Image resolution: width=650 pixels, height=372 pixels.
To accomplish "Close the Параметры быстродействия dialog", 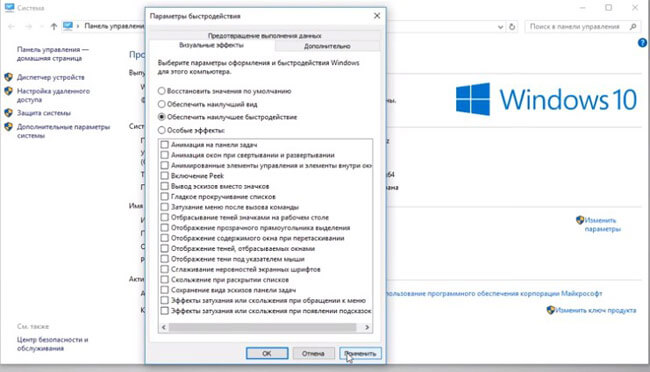I will [377, 16].
